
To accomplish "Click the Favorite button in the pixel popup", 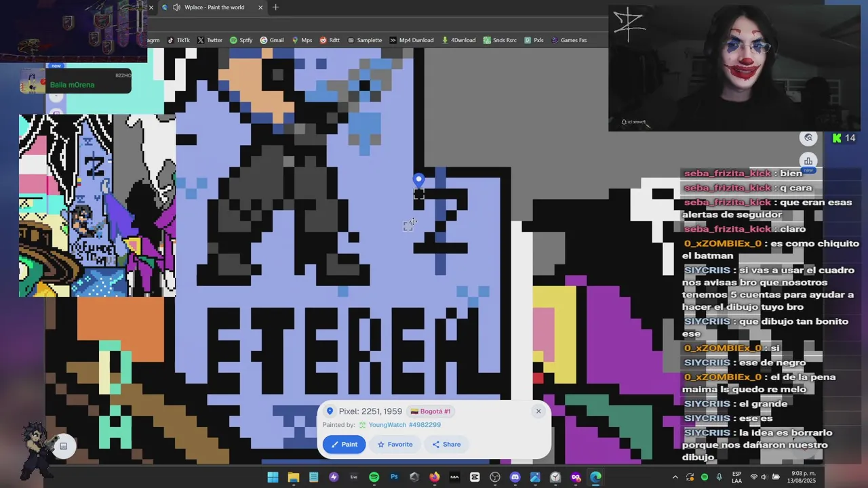I will [x=395, y=445].
